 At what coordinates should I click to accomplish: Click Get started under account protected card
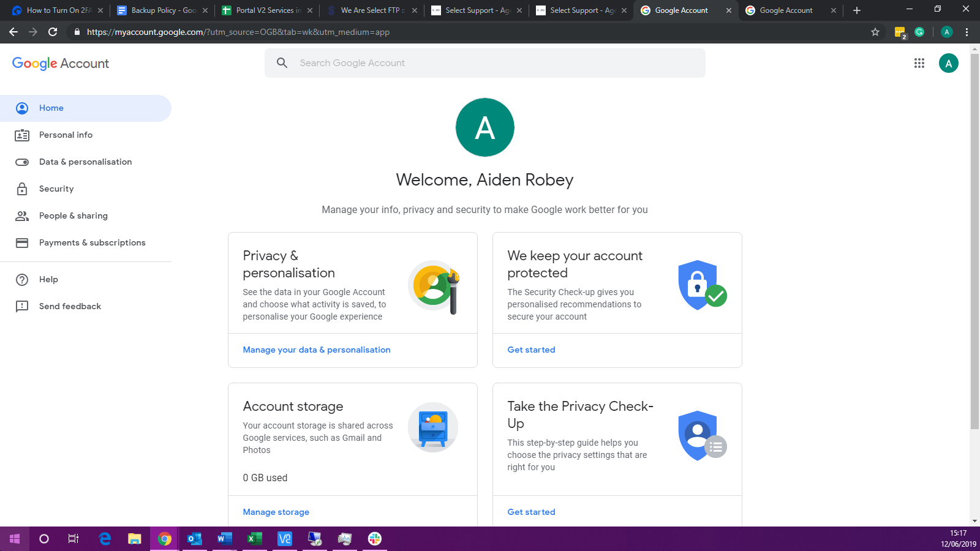531,350
